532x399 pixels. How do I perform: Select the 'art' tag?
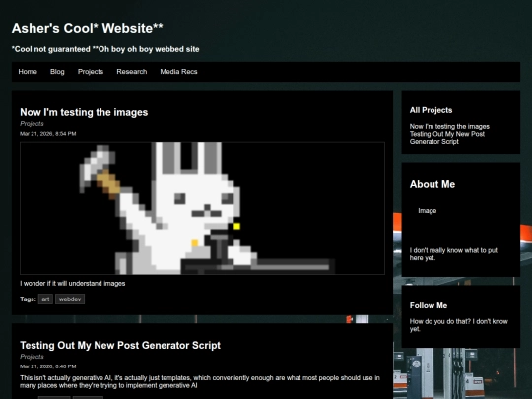point(45,299)
